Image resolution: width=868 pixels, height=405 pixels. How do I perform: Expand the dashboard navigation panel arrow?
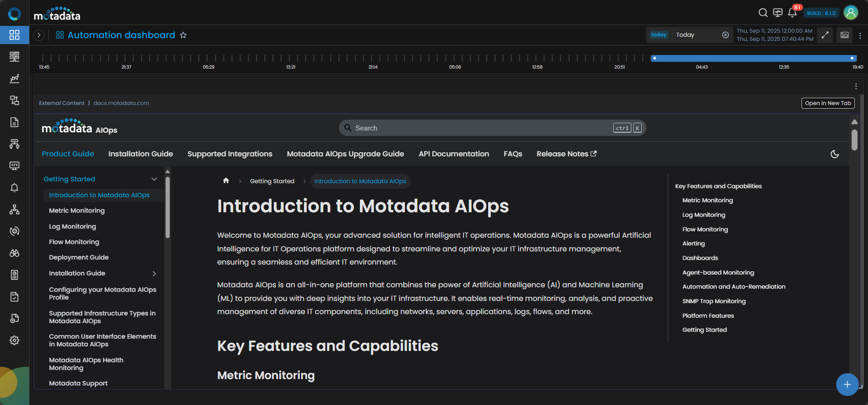(x=39, y=35)
